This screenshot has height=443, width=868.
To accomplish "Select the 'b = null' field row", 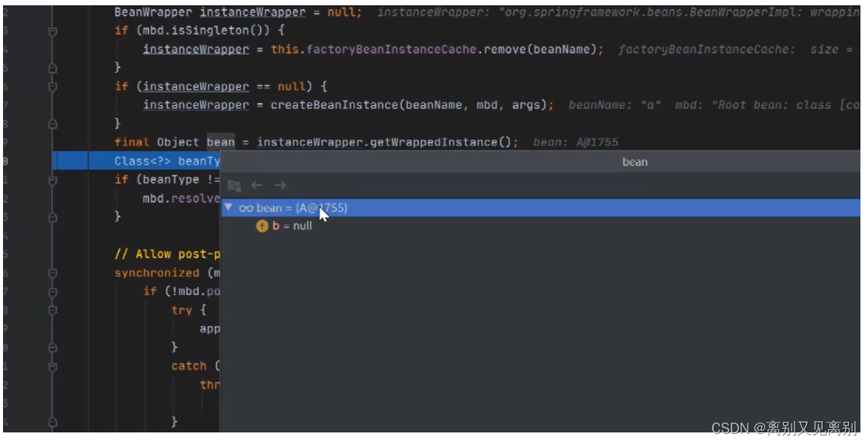I will 541,226.
